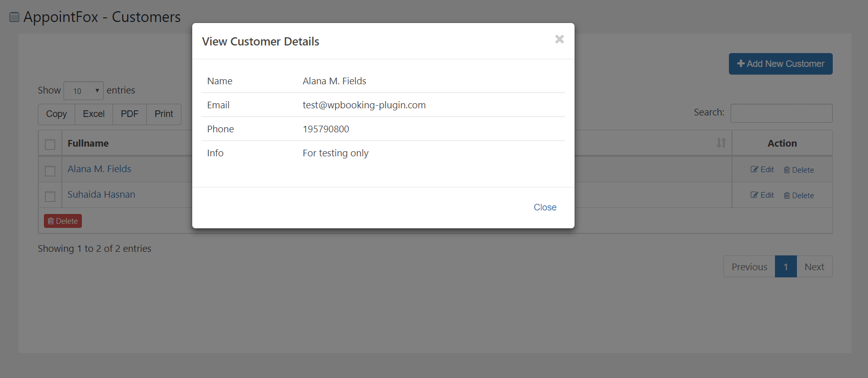Open the entries-per-page dropdown
Viewport: 868px width, 378px height.
click(83, 91)
